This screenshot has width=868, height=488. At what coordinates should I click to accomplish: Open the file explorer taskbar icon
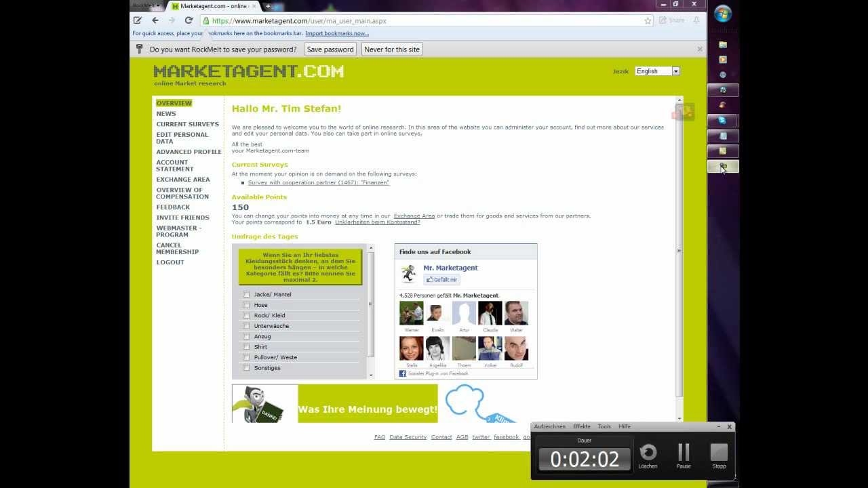(723, 45)
